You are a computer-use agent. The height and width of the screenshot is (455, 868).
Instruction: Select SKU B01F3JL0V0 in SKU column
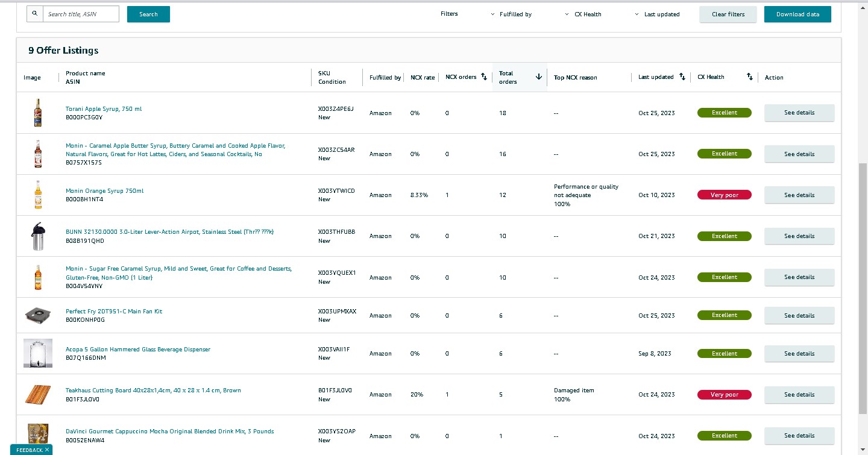(335, 391)
